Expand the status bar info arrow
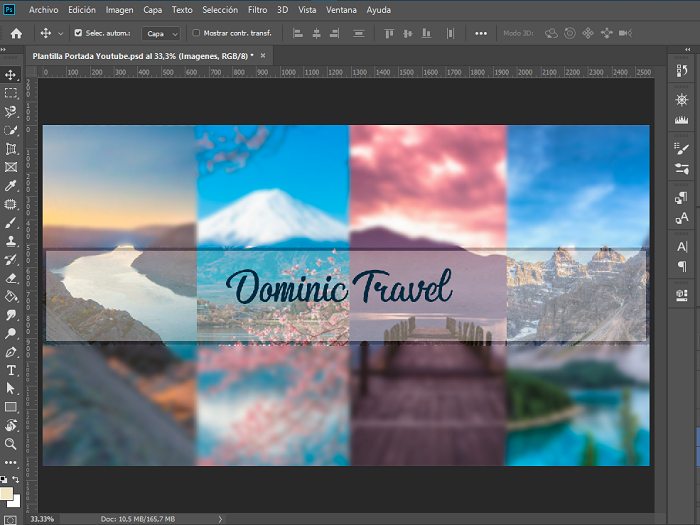The width and height of the screenshot is (700, 525). pyautogui.click(x=220, y=519)
